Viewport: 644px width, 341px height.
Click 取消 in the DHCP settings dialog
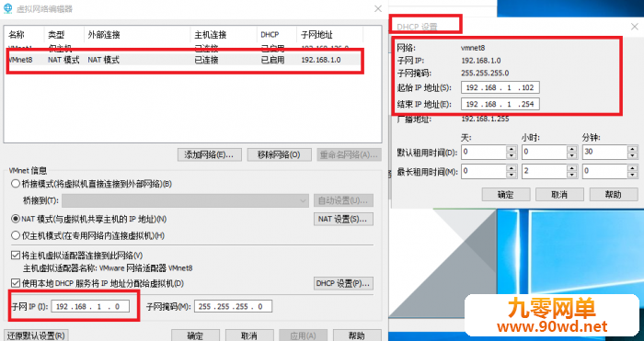point(559,195)
